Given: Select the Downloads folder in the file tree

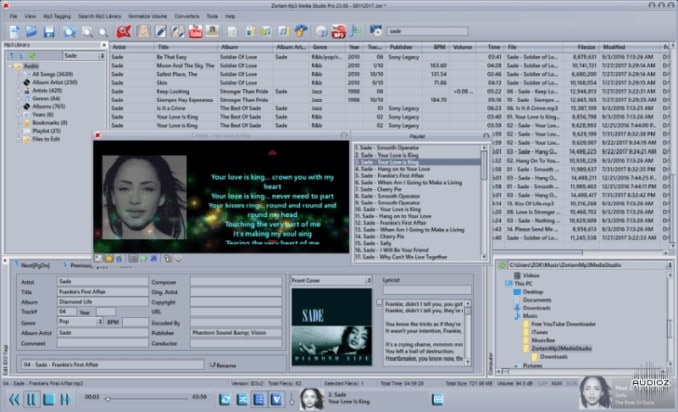Looking at the screenshot, I should [x=536, y=309].
